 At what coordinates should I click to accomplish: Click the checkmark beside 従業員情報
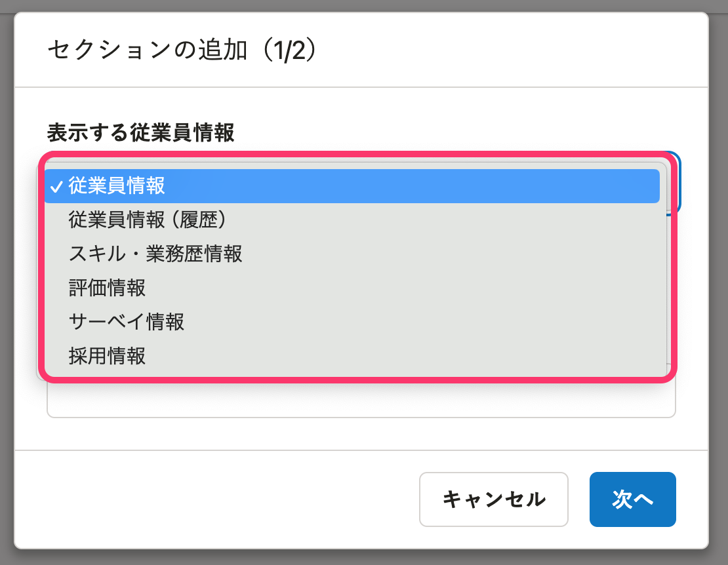pos(58,186)
